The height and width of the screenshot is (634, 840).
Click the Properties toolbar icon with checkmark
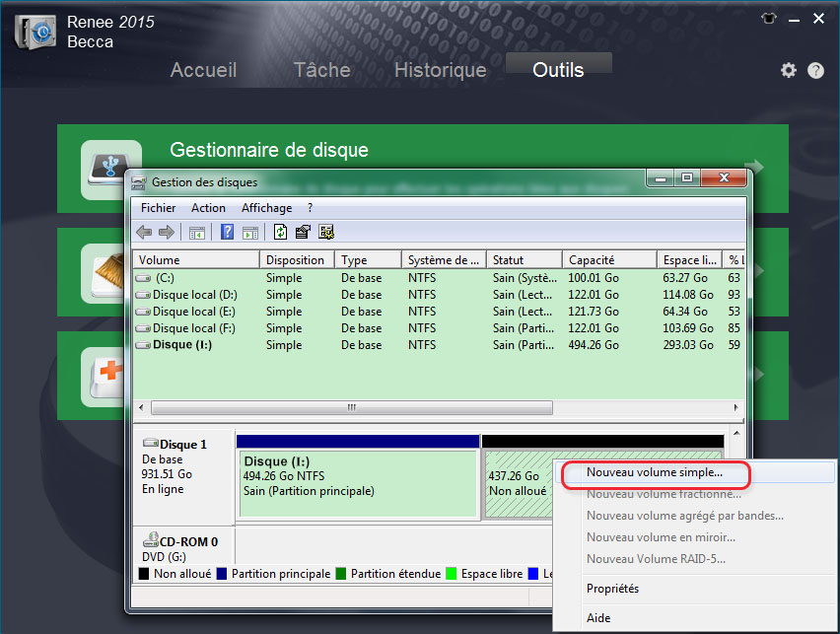point(304,233)
